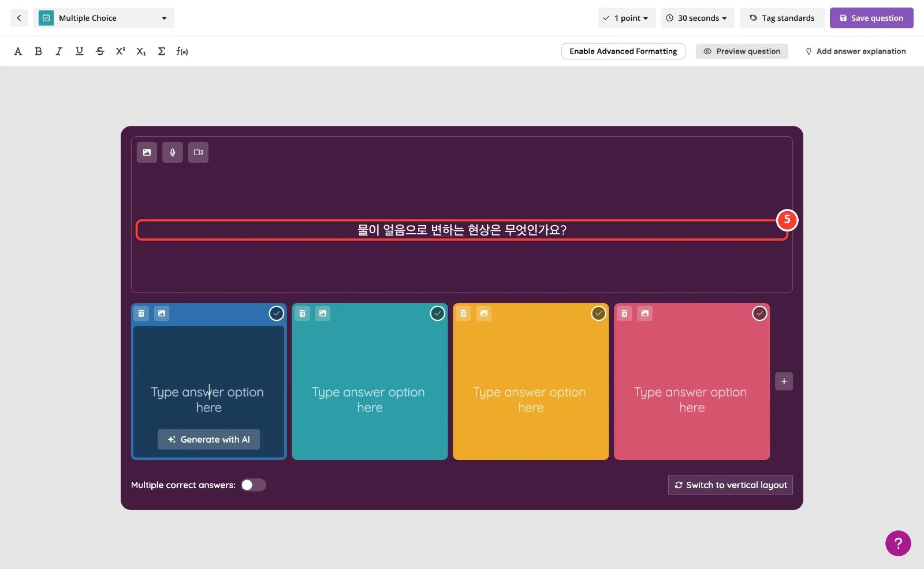Image resolution: width=924 pixels, height=569 pixels.
Task: Delete the teal answer option
Action: (302, 313)
